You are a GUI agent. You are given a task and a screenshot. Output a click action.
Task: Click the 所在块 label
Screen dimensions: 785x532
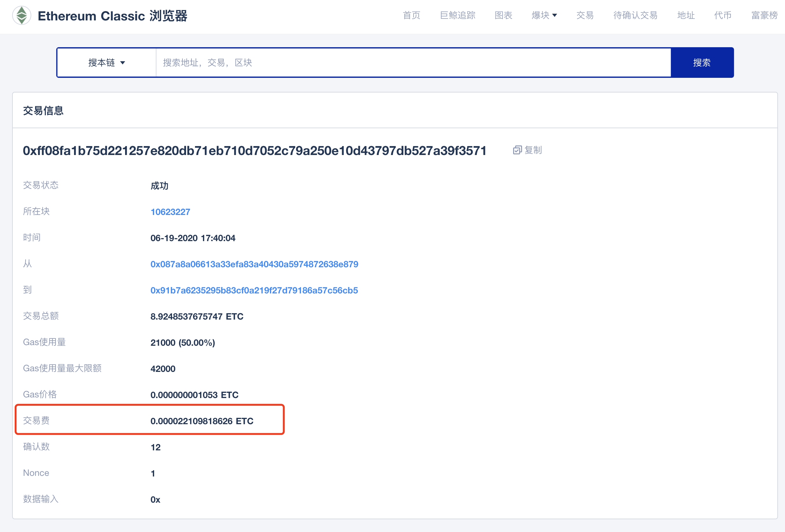click(x=36, y=211)
